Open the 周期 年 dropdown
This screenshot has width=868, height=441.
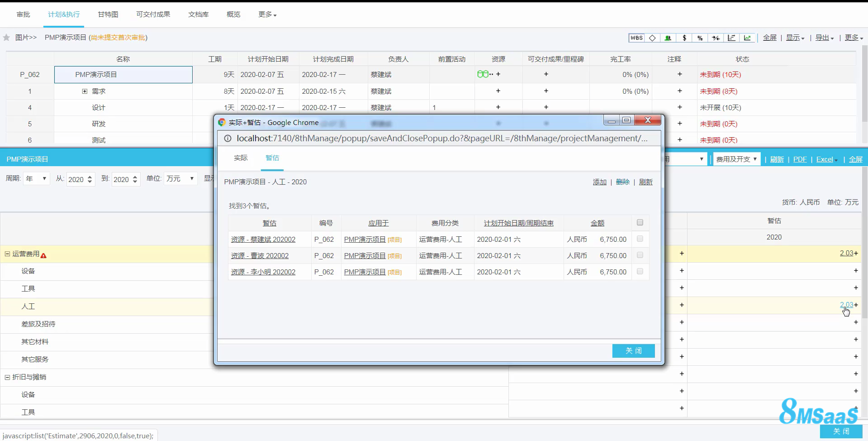pyautogui.click(x=36, y=179)
